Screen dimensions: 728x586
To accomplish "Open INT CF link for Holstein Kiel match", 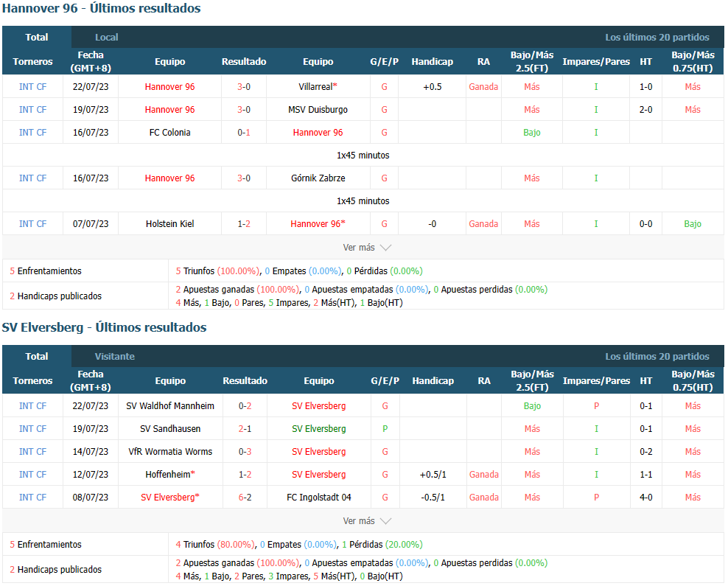I will [x=32, y=224].
